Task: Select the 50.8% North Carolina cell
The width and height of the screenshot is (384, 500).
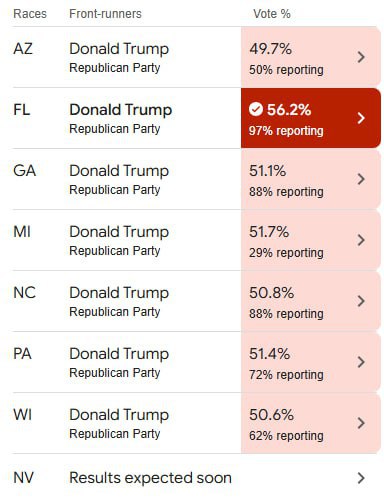Action: (x=311, y=301)
